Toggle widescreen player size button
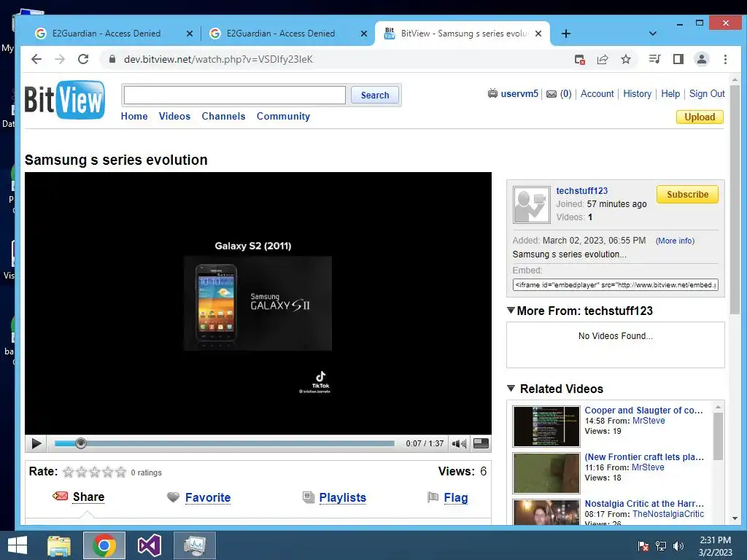The height and width of the screenshot is (560, 747). pos(481,443)
